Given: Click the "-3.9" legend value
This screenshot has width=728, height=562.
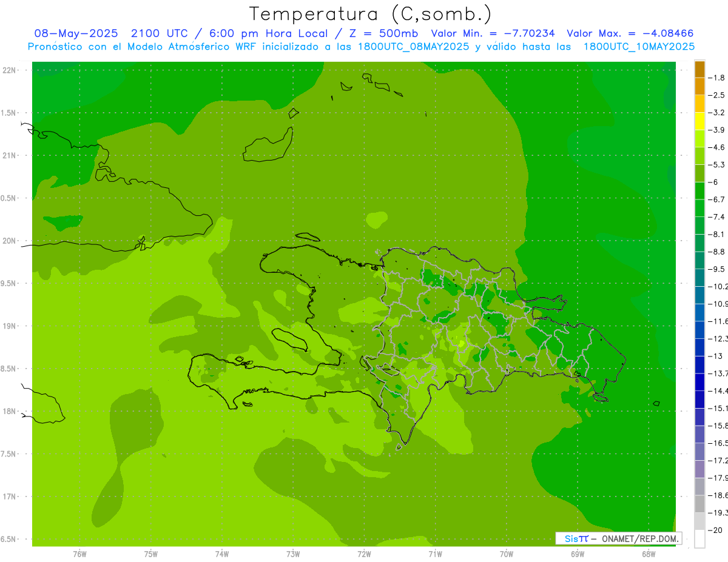Looking at the screenshot, I should point(716,130).
